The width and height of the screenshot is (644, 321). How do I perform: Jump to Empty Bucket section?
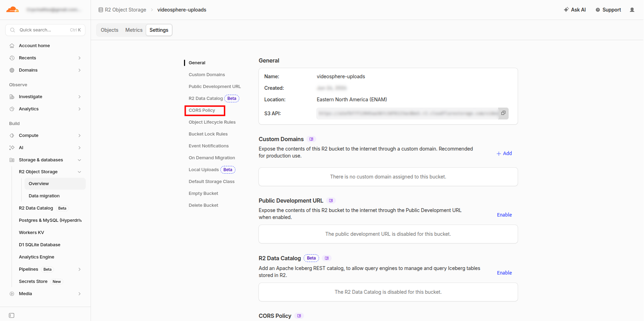tap(203, 194)
